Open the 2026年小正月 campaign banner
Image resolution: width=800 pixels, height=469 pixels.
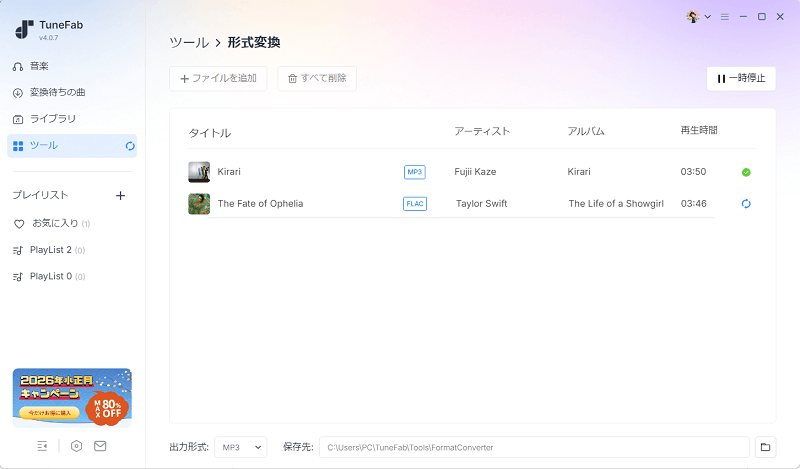[72, 398]
